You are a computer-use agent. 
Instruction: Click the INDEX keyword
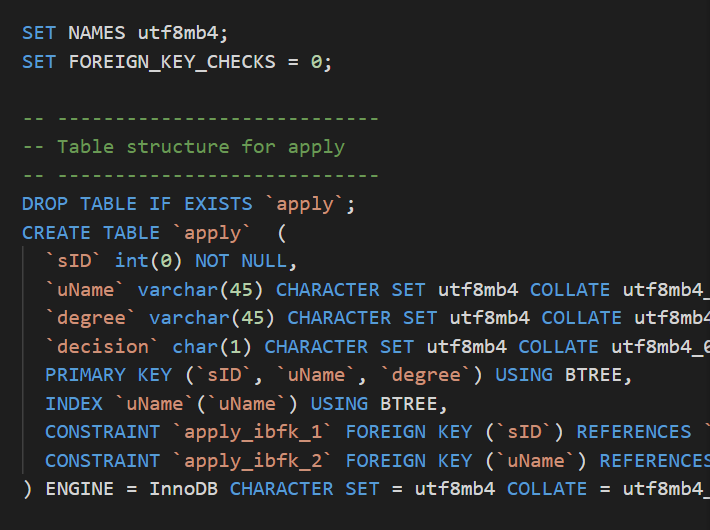click(74, 404)
